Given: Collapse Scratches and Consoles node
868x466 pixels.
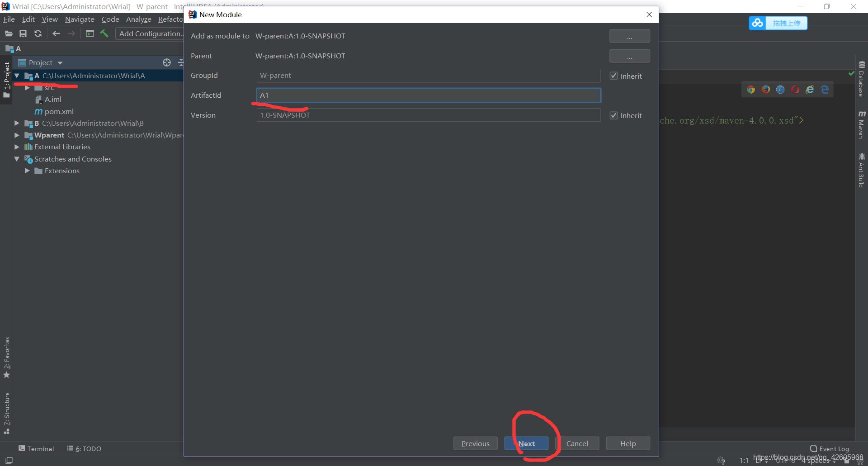Looking at the screenshot, I should pyautogui.click(x=17, y=159).
